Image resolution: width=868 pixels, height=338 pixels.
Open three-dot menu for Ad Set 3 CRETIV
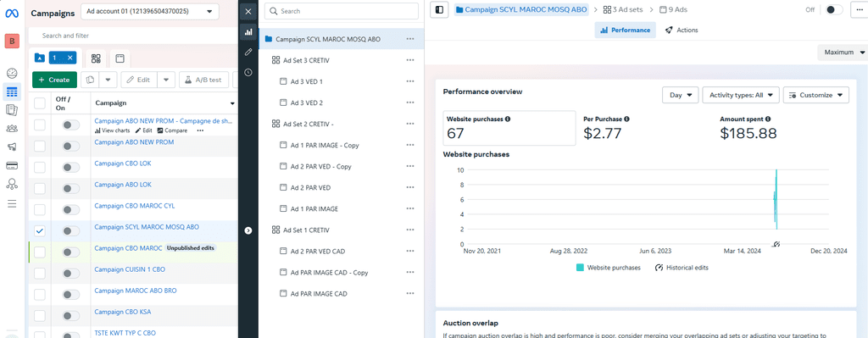pos(410,60)
